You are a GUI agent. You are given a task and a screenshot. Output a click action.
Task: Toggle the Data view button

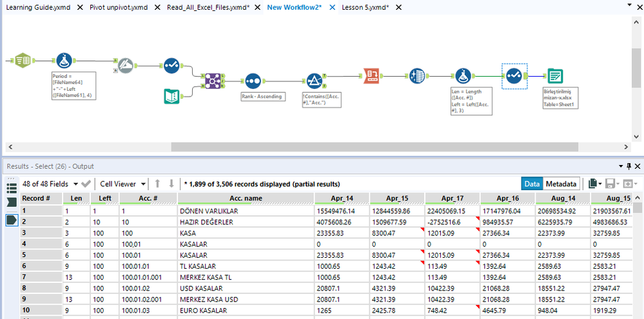pos(532,184)
